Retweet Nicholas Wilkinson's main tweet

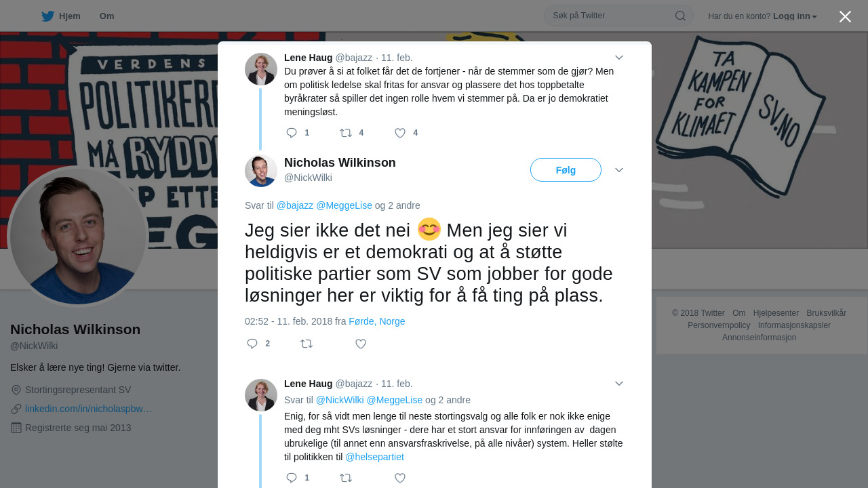pos(307,344)
